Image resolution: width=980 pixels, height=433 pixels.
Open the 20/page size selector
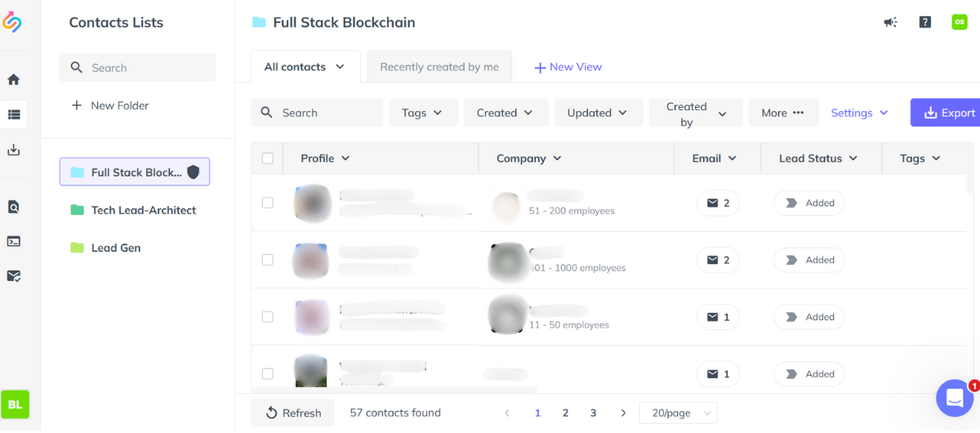click(677, 413)
